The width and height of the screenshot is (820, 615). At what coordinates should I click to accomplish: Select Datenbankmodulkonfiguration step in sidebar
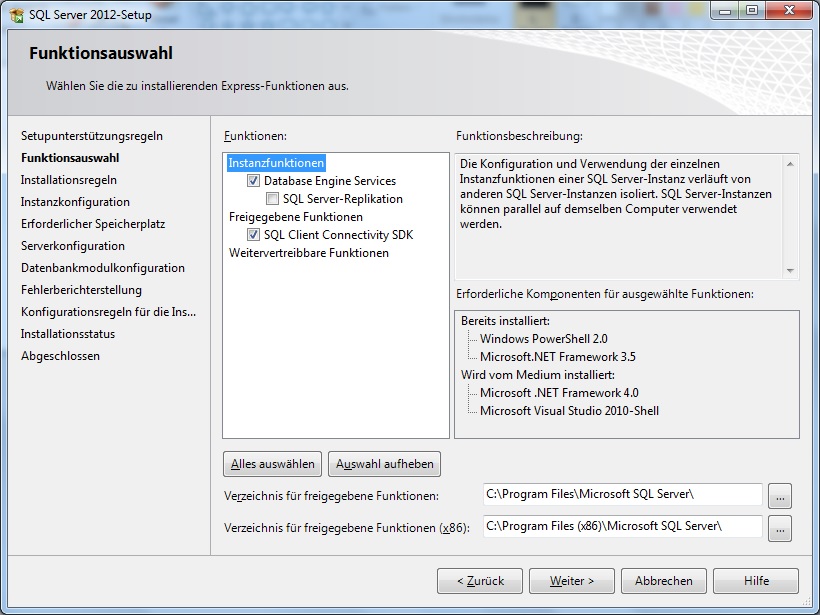tap(103, 268)
